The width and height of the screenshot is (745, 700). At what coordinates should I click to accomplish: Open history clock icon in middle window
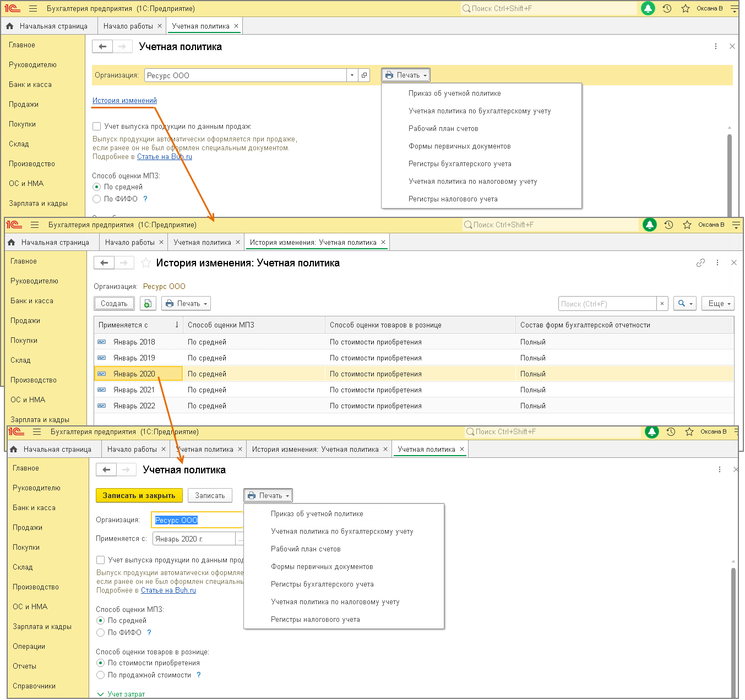(x=668, y=225)
